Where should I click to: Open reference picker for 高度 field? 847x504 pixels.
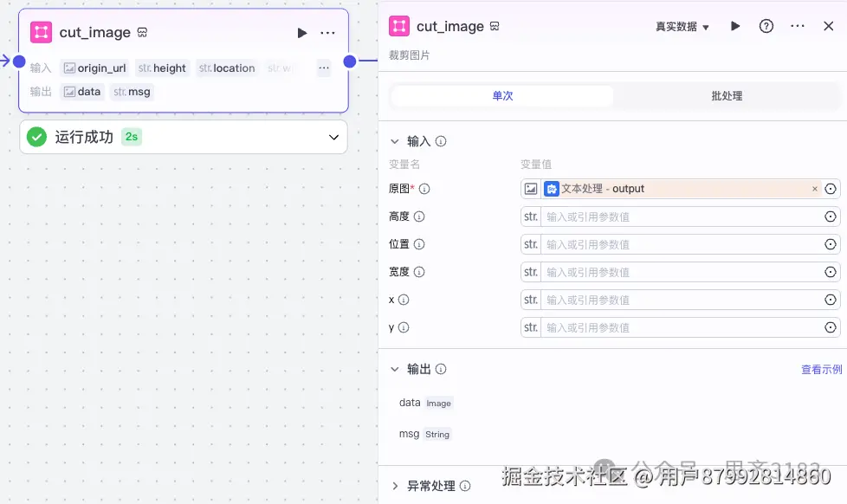[x=831, y=216]
